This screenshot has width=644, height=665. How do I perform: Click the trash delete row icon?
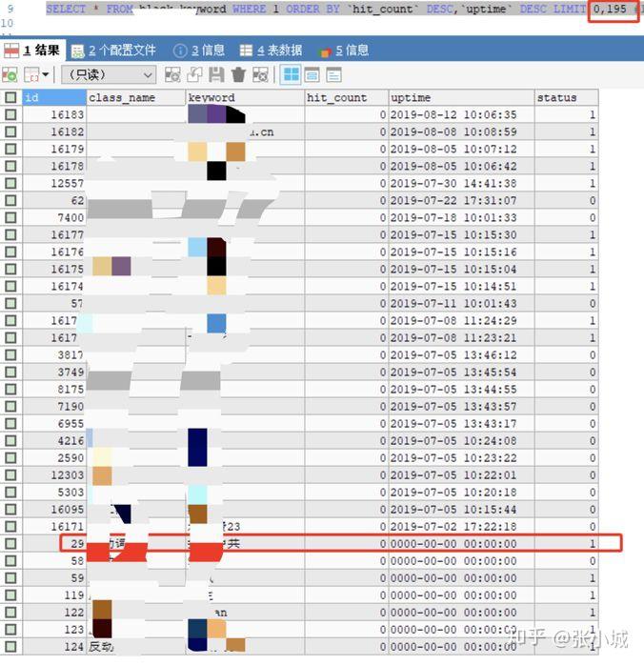tap(238, 75)
